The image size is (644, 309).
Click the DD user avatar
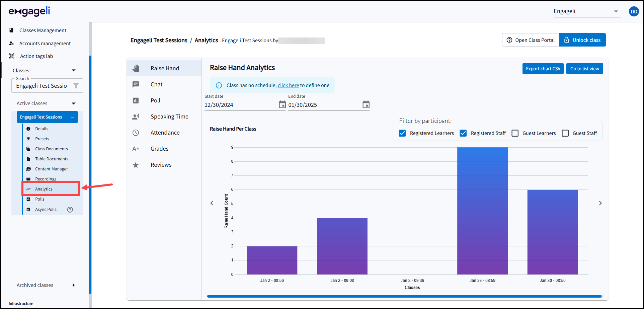coord(634,11)
